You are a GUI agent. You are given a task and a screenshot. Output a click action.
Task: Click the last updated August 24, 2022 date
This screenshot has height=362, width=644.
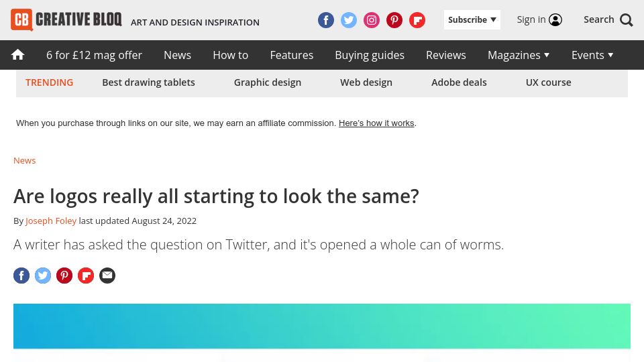[x=138, y=221]
